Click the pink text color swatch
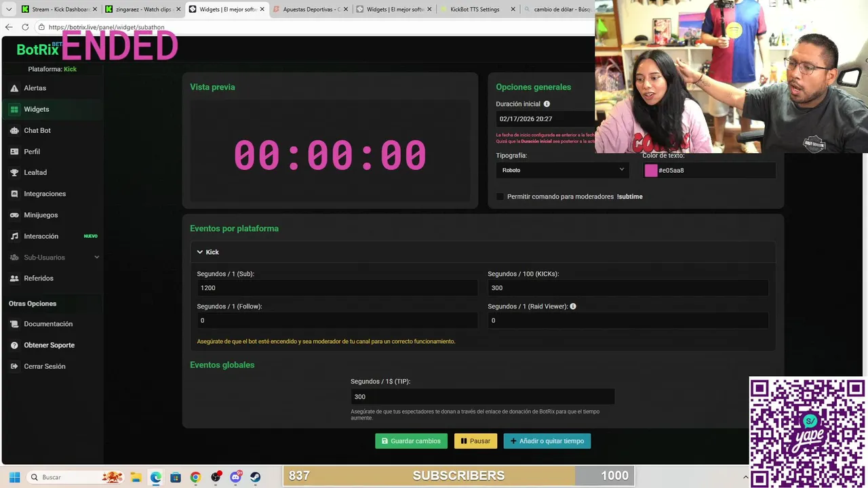 pyautogui.click(x=651, y=171)
